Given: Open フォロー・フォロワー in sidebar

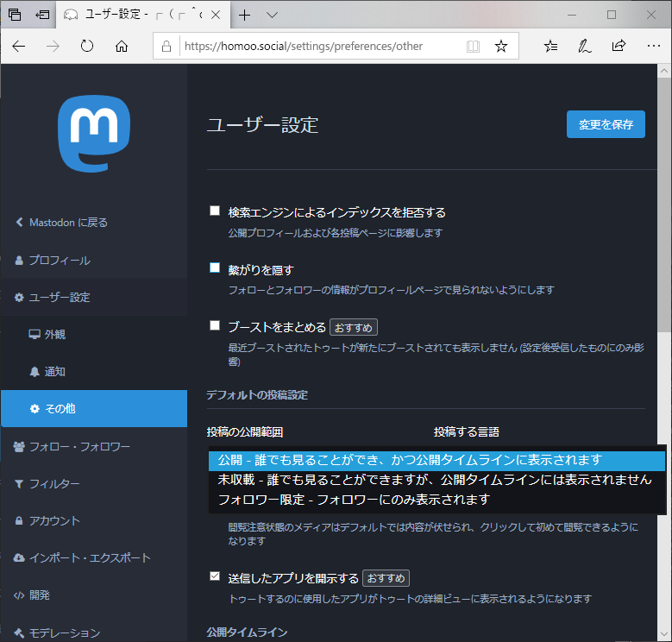Looking at the screenshot, I should tap(79, 446).
